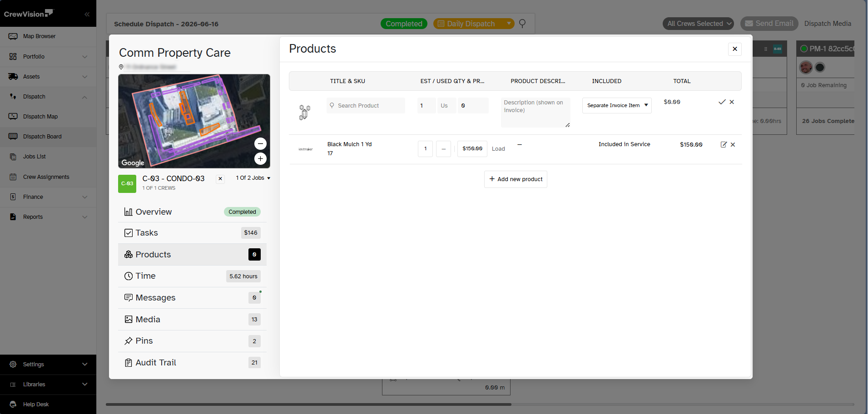Viewport: 868px width, 414px height.
Task: Zoom in the map with plus button
Action: (260, 159)
